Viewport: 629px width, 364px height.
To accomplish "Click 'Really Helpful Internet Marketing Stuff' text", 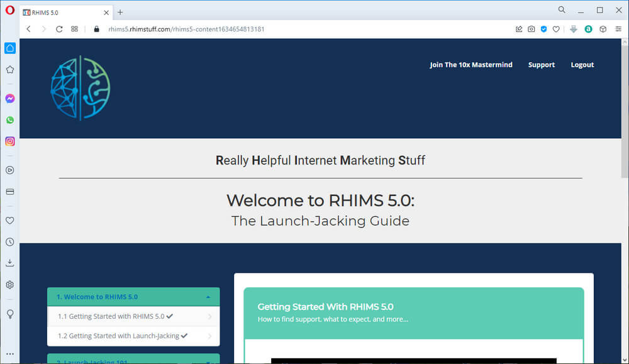I will (x=320, y=160).
